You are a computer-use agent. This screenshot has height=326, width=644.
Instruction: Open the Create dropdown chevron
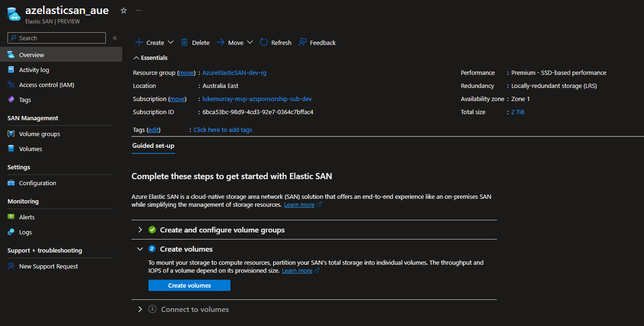pyautogui.click(x=170, y=42)
